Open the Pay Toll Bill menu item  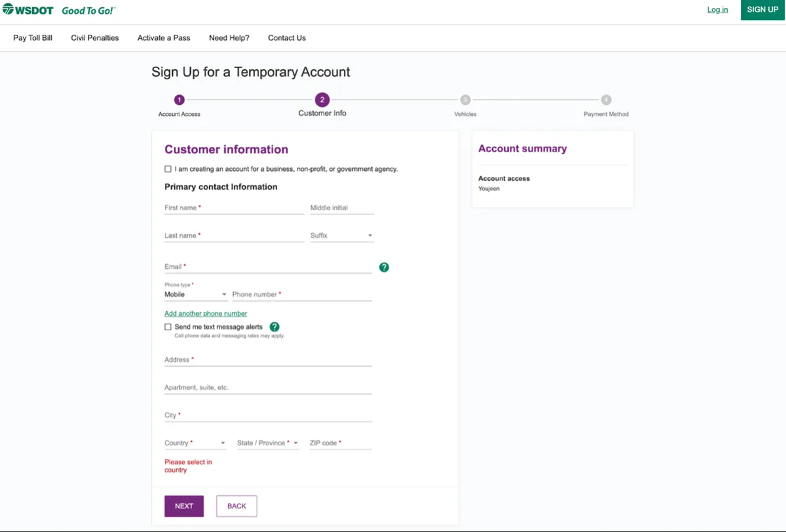click(x=33, y=38)
